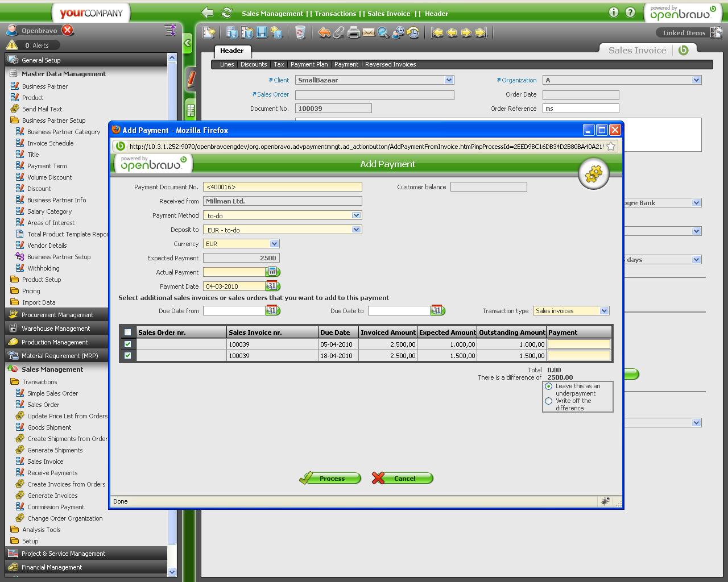Click the Process button
The width and height of the screenshot is (728, 582).
(330, 479)
